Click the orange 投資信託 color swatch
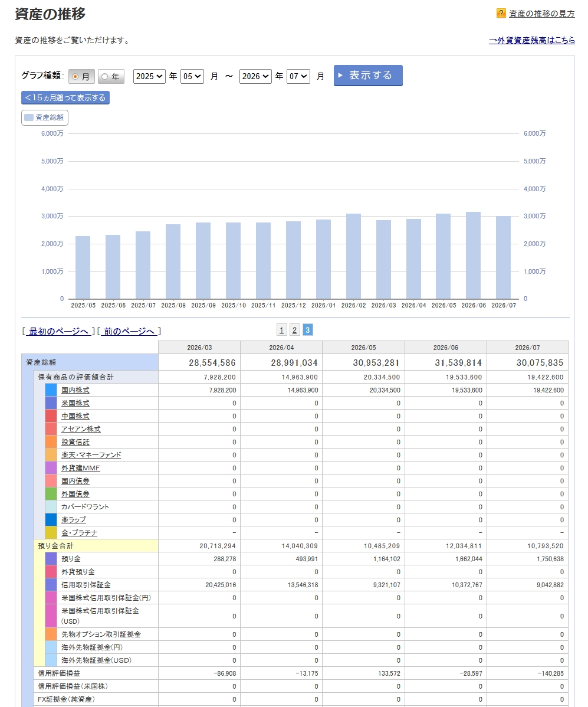The width and height of the screenshot is (588, 707). [51, 443]
